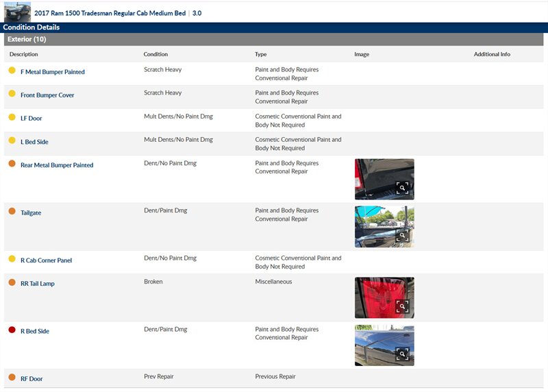548x392 pixels.
Task: Click orange severity dot for Tailgate
Action: click(12, 211)
